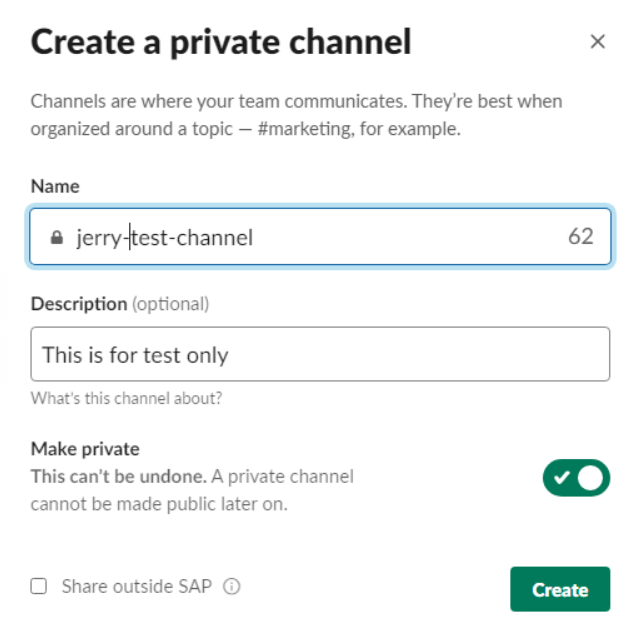Click the Channels are where your team communicates text
This screenshot has width=640, height=628.
219,101
